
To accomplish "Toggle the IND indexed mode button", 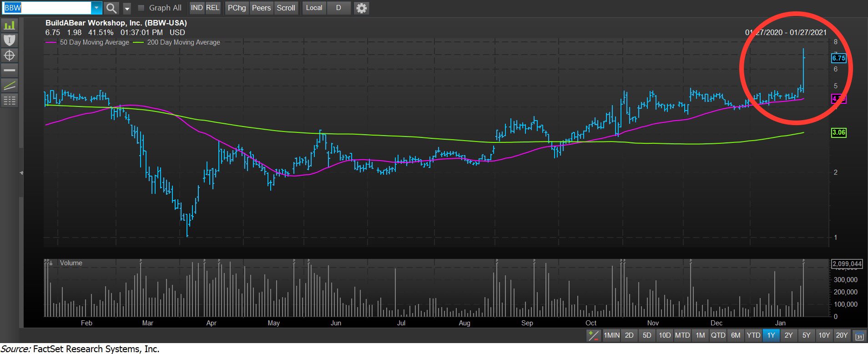I will [x=197, y=8].
